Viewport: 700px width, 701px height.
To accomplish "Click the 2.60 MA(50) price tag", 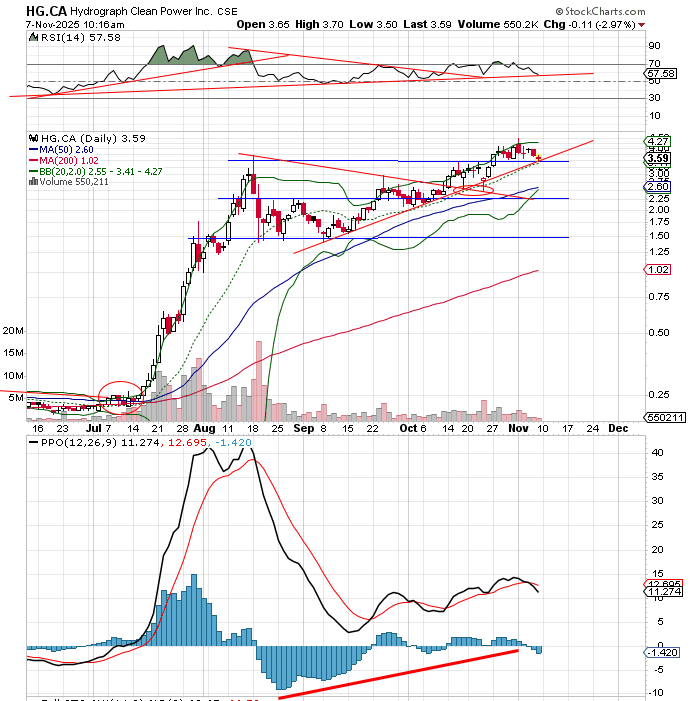I will 658,187.
